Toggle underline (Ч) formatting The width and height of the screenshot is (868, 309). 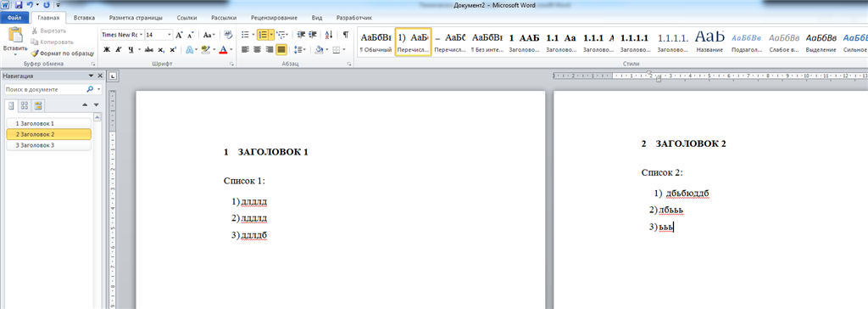pyautogui.click(x=131, y=50)
